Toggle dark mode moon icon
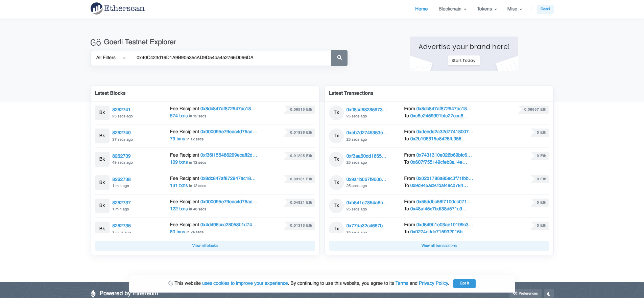This screenshot has width=644, height=298. pos(549,294)
